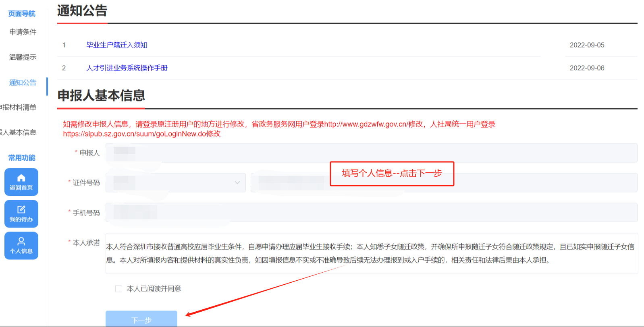Click the 返回首页 home icon button

tap(21, 182)
